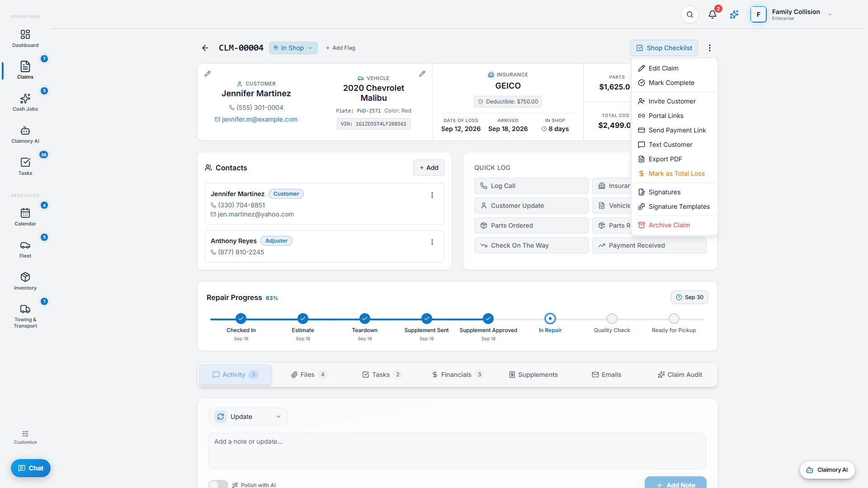Image resolution: width=868 pixels, height=488 pixels.
Task: Expand the In Shop status dropdown
Action: click(x=293, y=48)
